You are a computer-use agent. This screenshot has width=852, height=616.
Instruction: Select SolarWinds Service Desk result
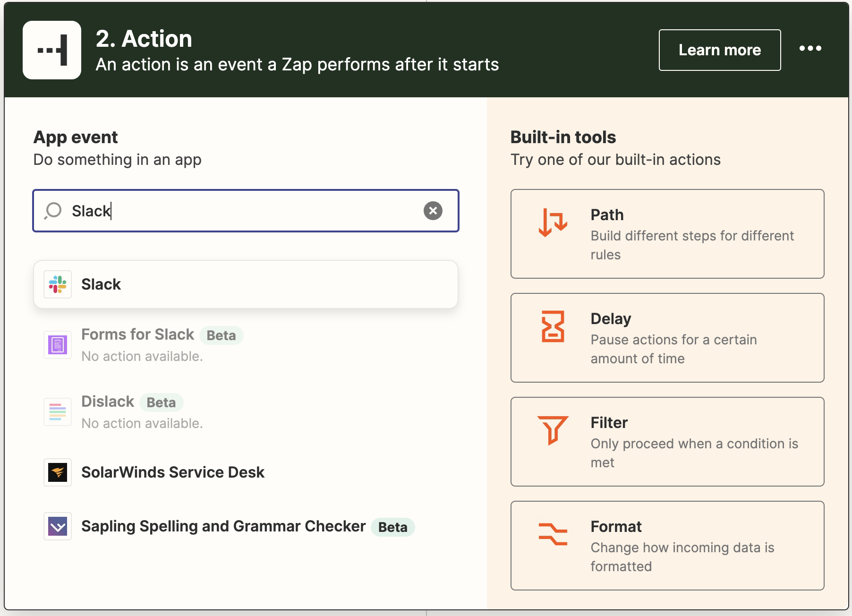point(246,472)
